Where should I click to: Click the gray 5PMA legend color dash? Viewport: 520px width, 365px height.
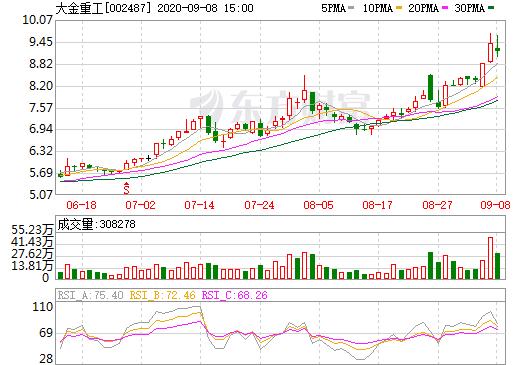[351, 8]
